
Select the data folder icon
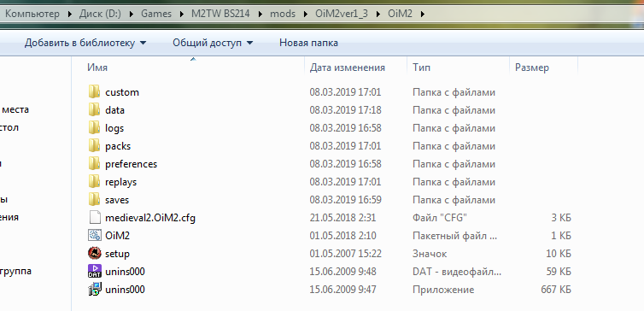click(94, 110)
